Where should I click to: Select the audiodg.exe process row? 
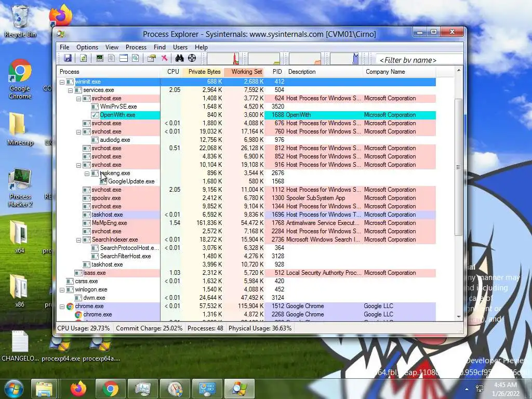pyautogui.click(x=246, y=140)
